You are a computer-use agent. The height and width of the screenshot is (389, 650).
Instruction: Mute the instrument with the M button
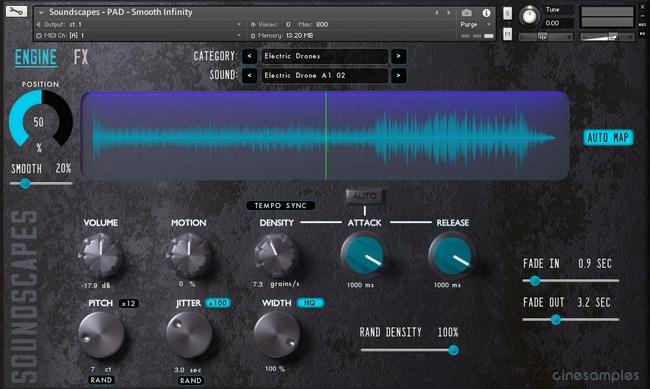[x=507, y=34]
